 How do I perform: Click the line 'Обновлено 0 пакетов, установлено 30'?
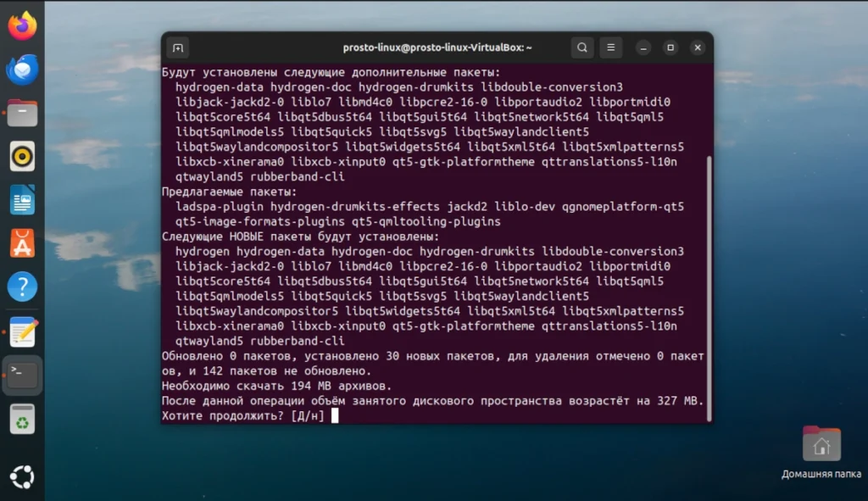click(432, 356)
